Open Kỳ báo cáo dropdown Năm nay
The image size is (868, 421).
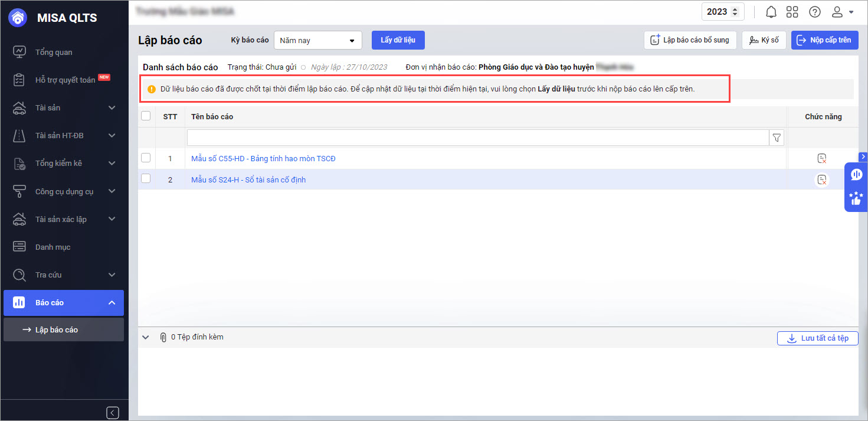pyautogui.click(x=318, y=40)
